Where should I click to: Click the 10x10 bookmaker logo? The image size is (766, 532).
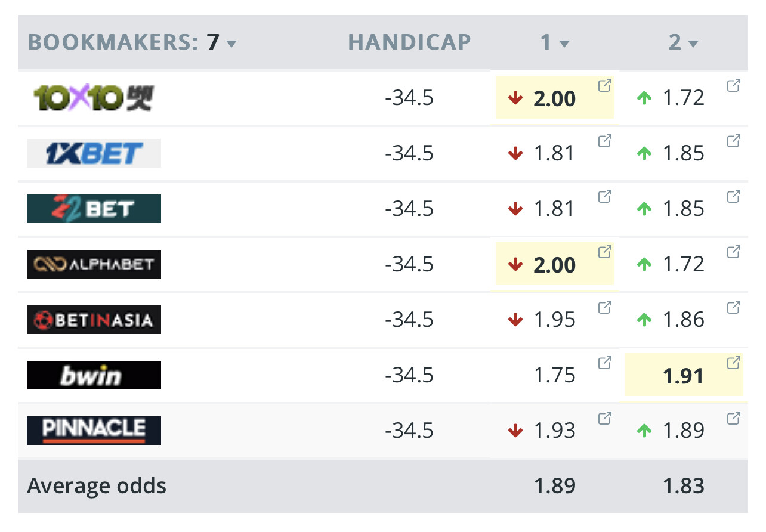94,98
